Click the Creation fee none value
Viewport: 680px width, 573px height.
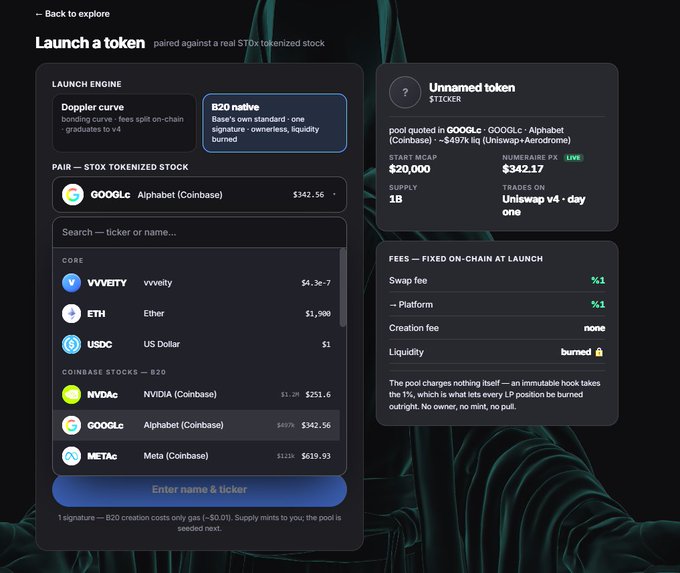click(x=594, y=328)
